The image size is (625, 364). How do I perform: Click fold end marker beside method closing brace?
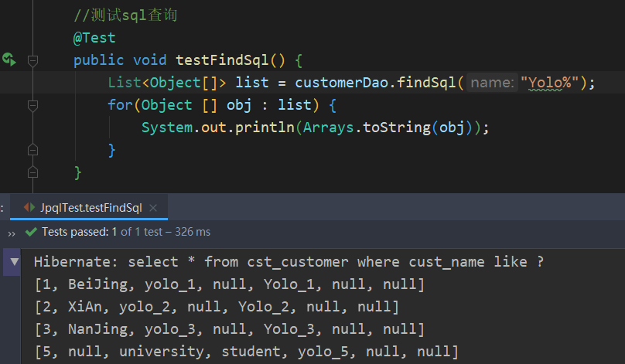32,172
